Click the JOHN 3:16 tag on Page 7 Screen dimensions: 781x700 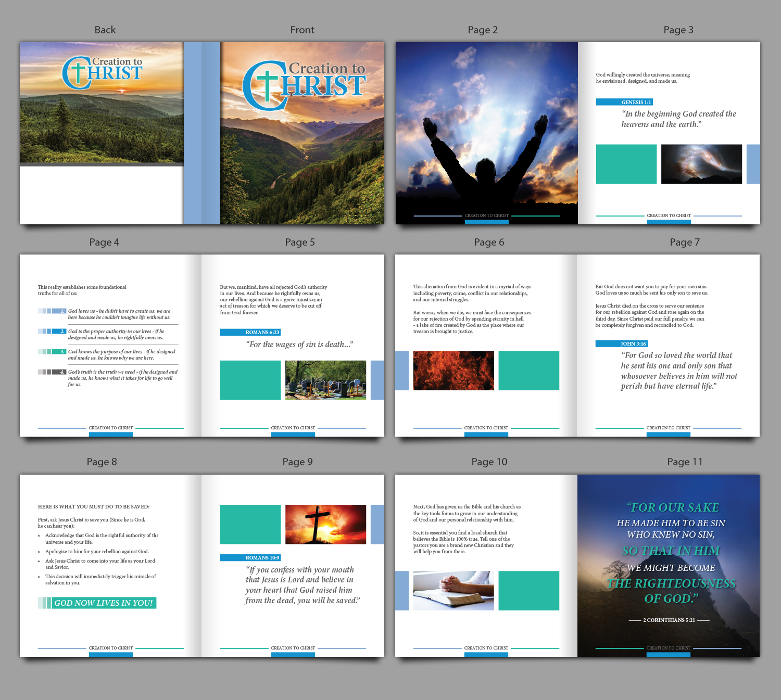pos(622,343)
